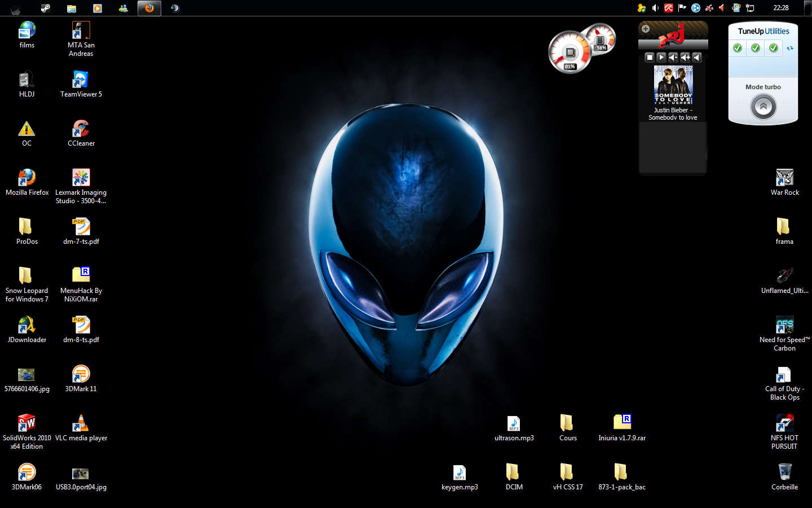
Task: Click the first TuneUp green status checkmark
Action: (x=738, y=48)
